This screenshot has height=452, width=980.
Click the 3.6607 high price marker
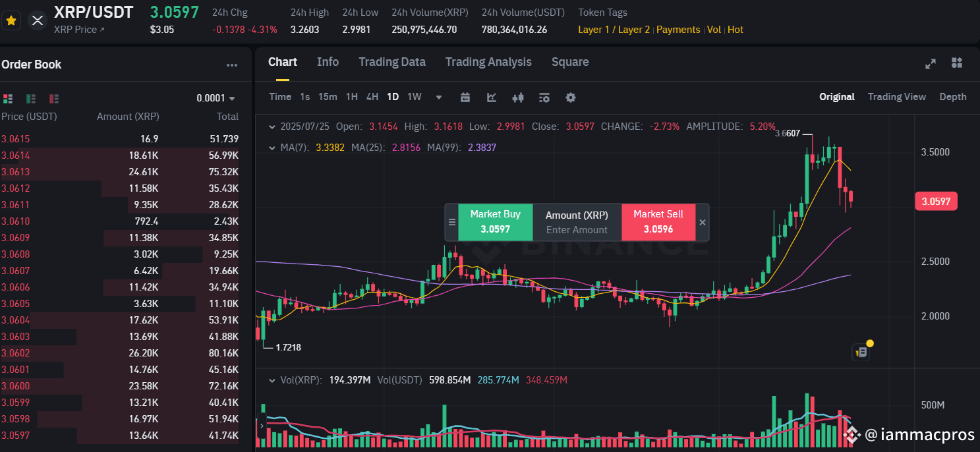pyautogui.click(x=787, y=133)
